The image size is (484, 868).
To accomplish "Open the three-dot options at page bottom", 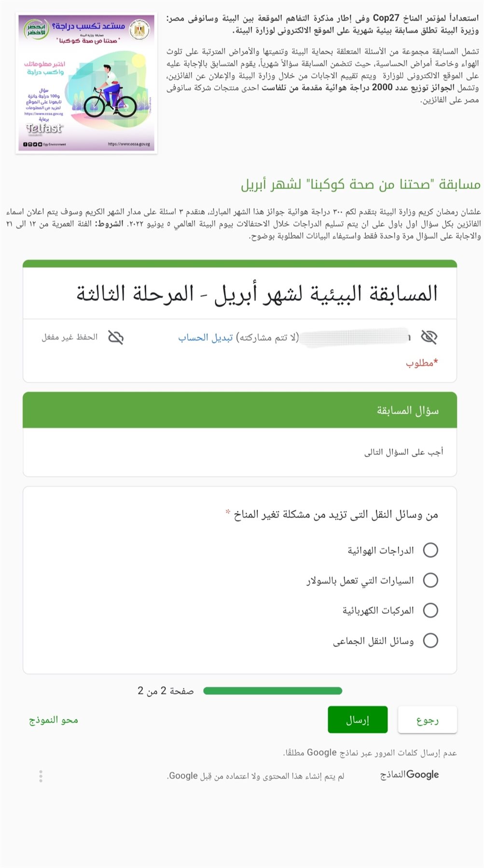I will tap(41, 776).
